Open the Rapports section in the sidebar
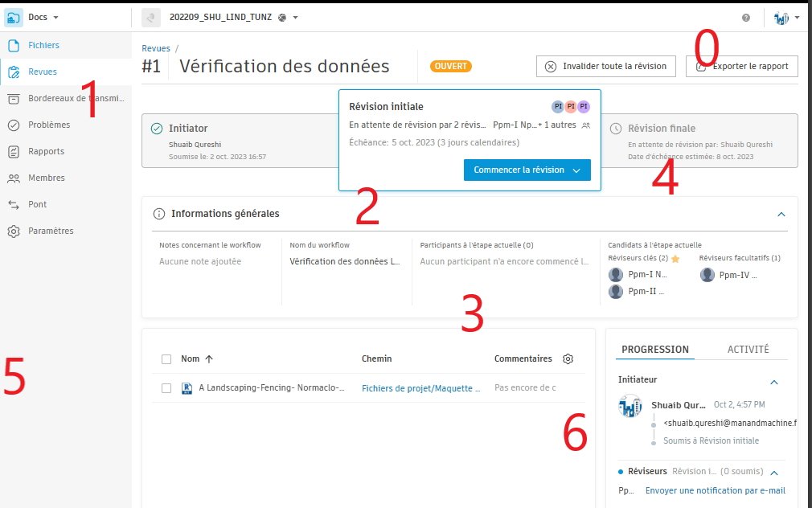Viewport: 812px width, 508px height. point(48,151)
